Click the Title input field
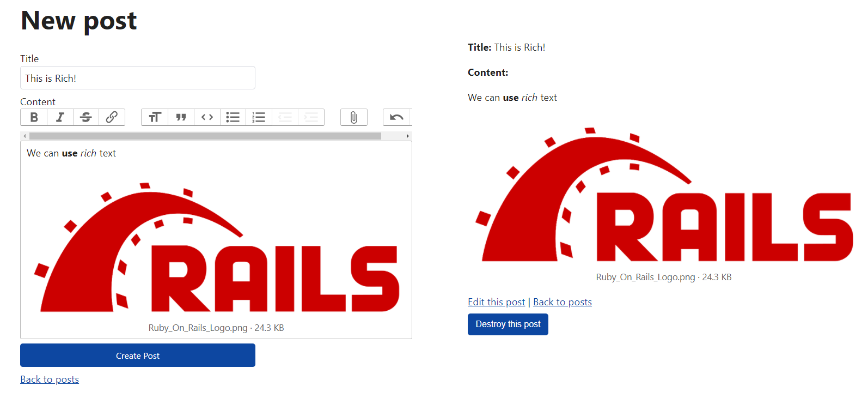Screen dimensions: 868x398 pos(138,78)
